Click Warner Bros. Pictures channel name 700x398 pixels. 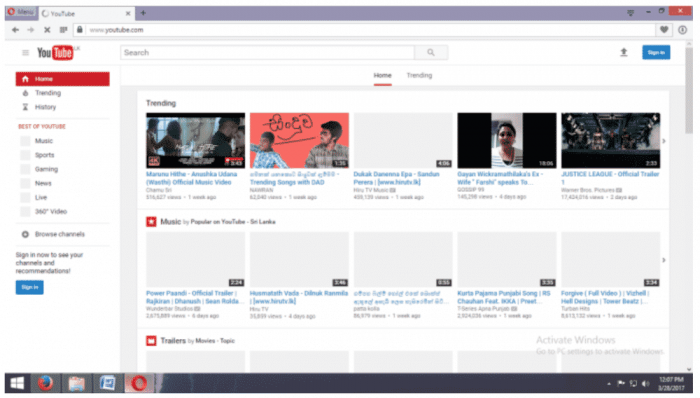(588, 190)
